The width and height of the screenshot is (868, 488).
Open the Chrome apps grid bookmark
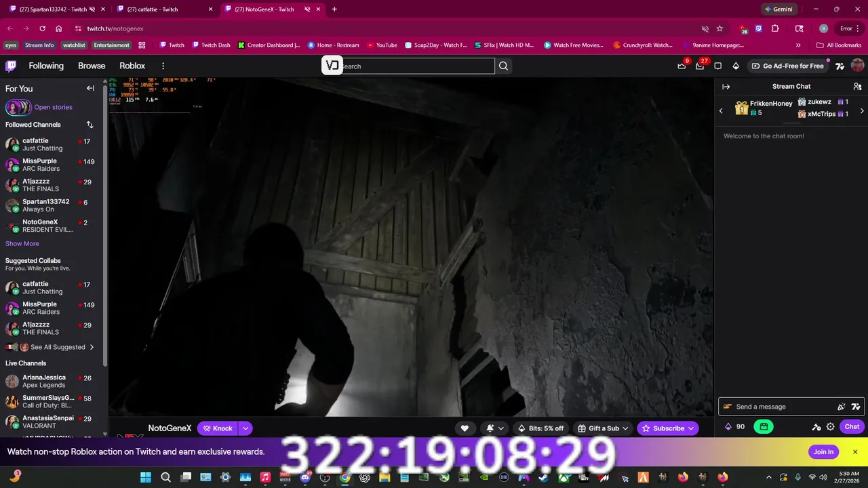coord(142,45)
